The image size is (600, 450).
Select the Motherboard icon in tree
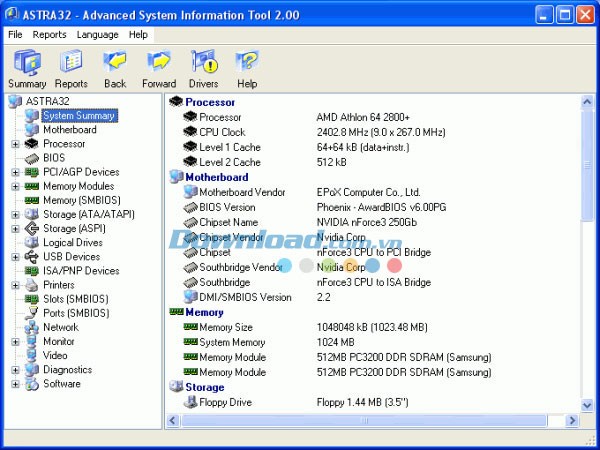click(32, 130)
